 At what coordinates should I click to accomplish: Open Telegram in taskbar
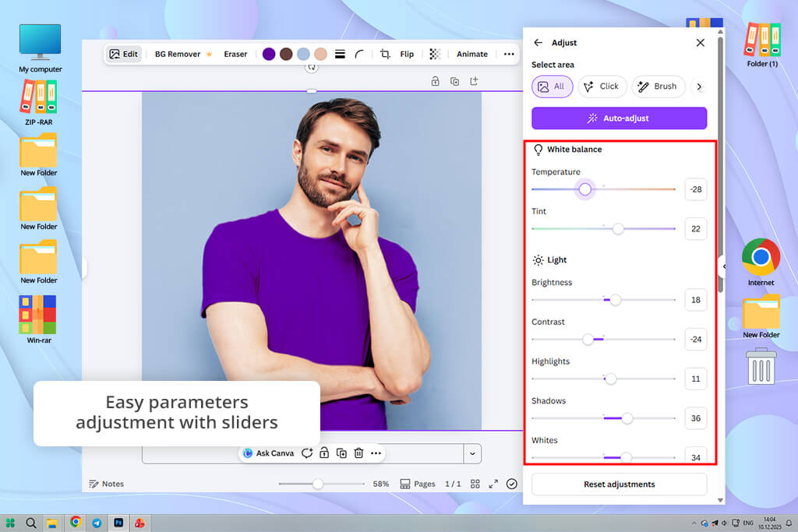coord(97,523)
